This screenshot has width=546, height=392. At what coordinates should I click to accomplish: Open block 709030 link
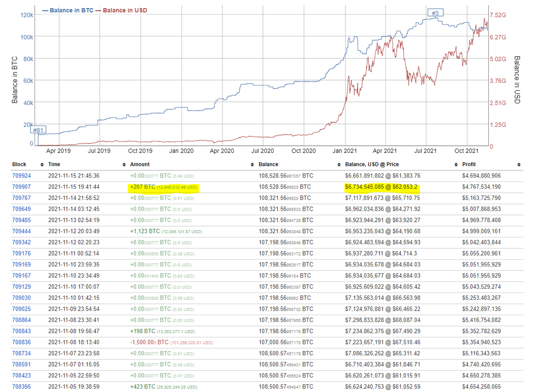coord(22,298)
